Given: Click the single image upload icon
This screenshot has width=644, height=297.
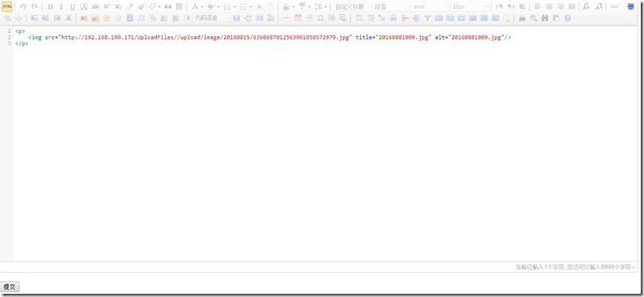Looking at the screenshot, I should point(84,18).
